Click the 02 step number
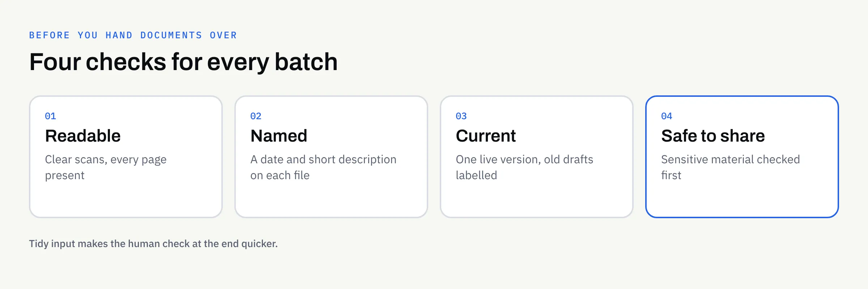The height and width of the screenshot is (289, 868). click(x=256, y=116)
